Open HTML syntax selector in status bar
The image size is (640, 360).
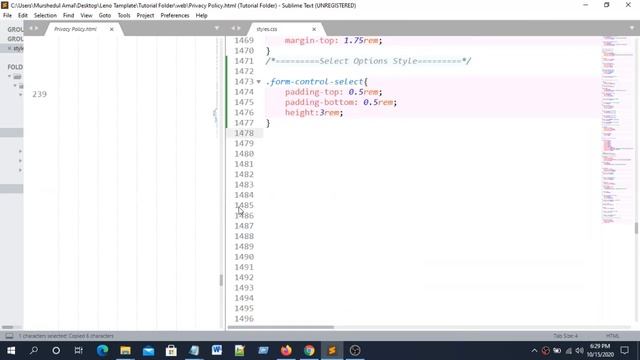click(x=612, y=336)
